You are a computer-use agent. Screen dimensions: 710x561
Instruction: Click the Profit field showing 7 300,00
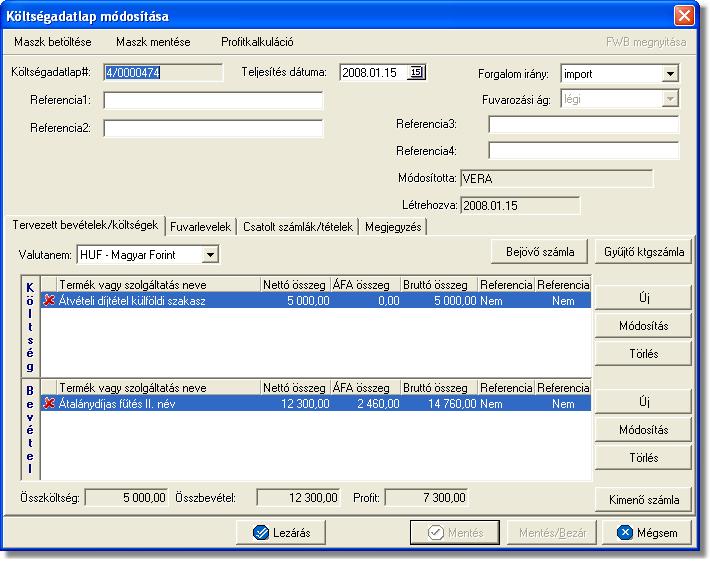[x=427, y=498]
